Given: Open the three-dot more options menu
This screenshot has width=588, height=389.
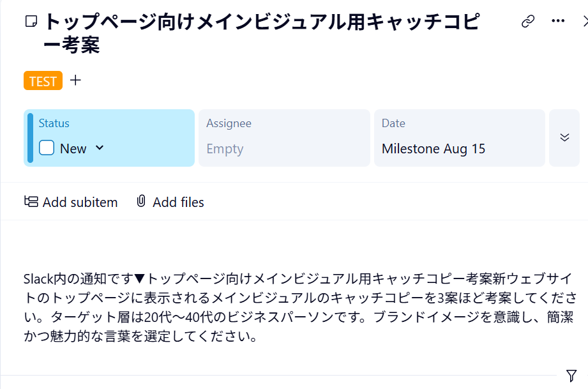Looking at the screenshot, I should tap(558, 22).
